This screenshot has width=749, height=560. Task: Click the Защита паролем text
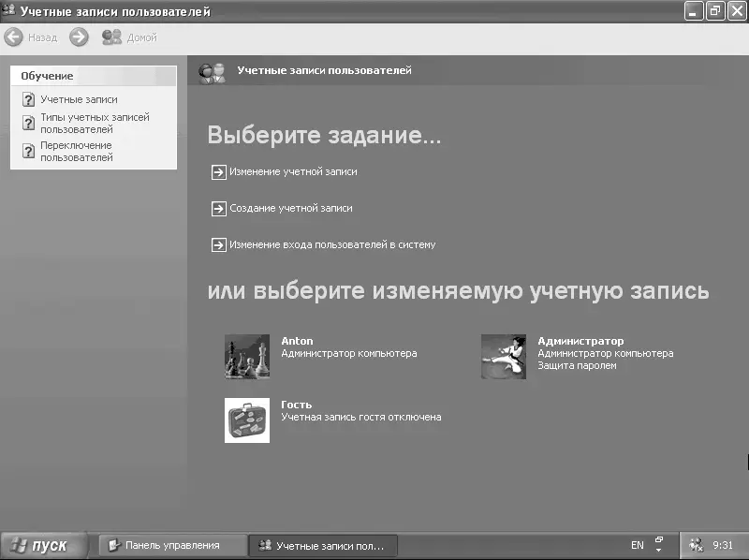(x=577, y=365)
